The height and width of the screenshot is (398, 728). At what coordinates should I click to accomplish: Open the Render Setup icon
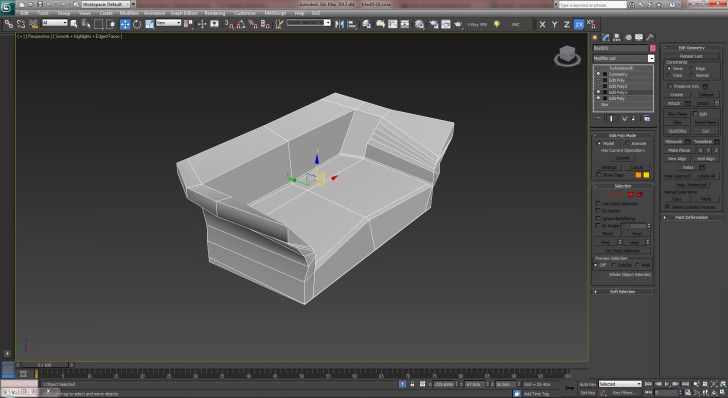click(434, 24)
